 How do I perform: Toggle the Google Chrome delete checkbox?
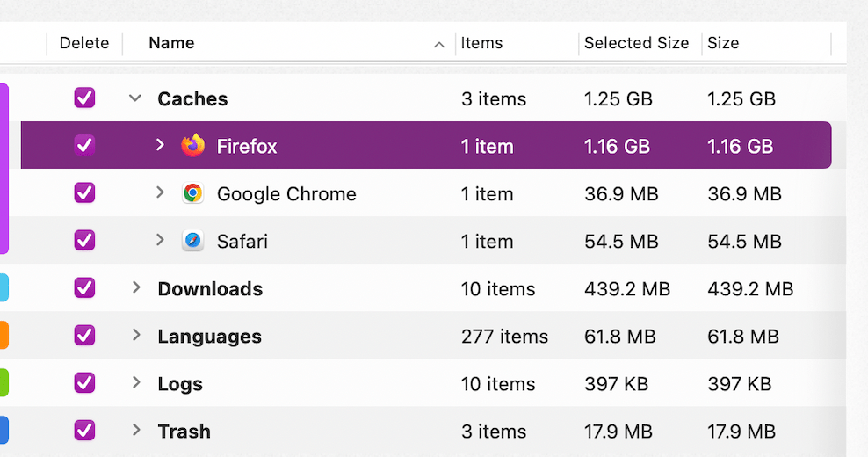pyautogui.click(x=84, y=192)
